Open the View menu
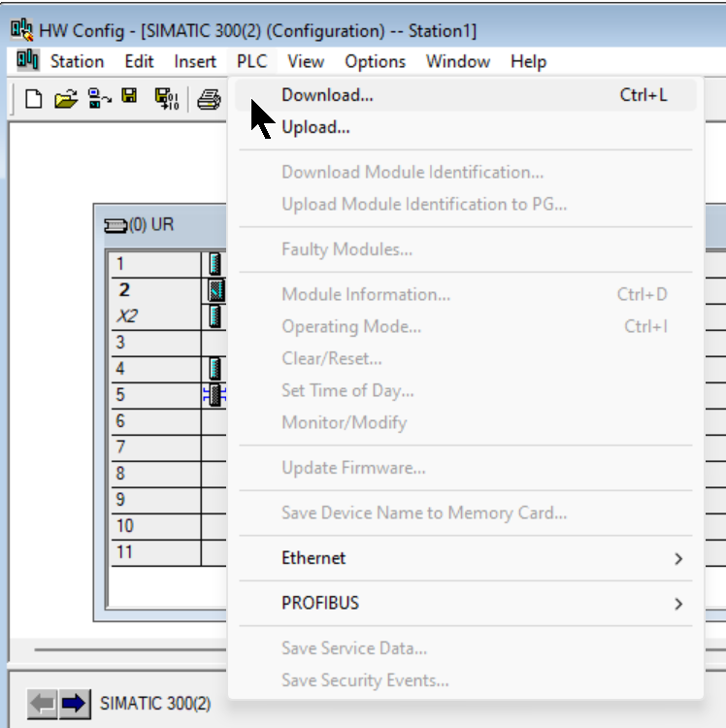 (306, 61)
